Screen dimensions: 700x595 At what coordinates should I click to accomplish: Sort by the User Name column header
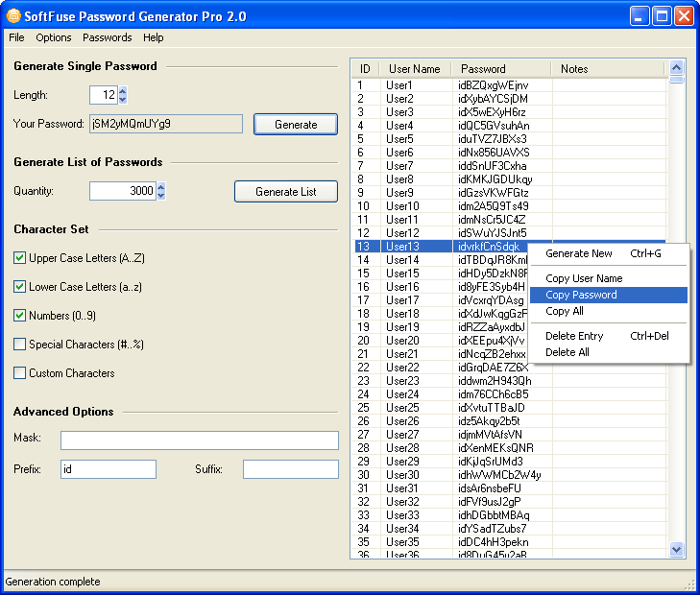pos(415,69)
